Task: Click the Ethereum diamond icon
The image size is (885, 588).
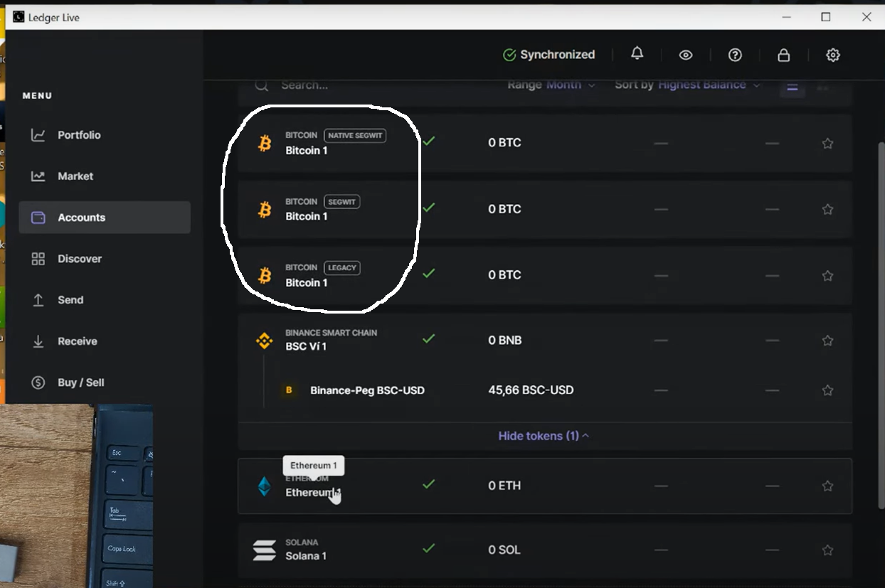Action: [x=265, y=486]
